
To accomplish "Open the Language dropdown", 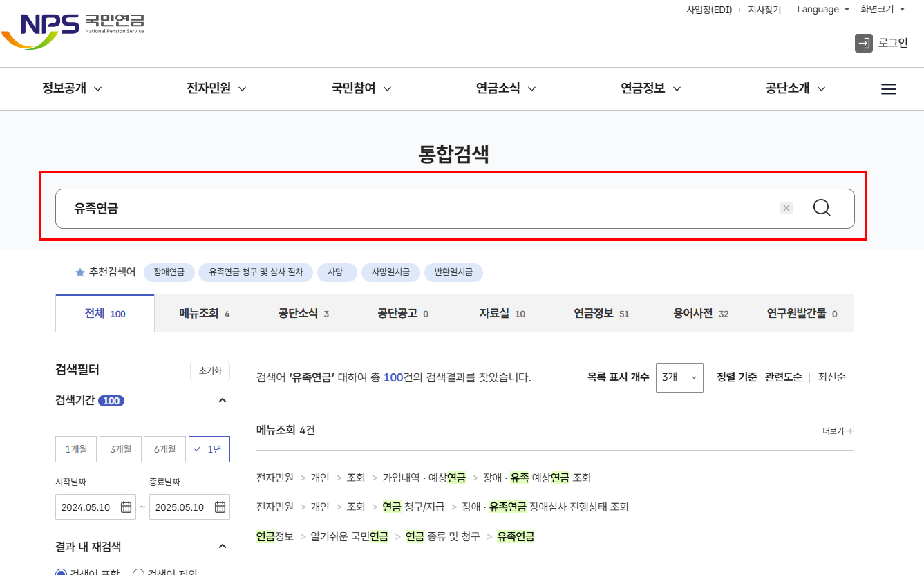I will [822, 9].
